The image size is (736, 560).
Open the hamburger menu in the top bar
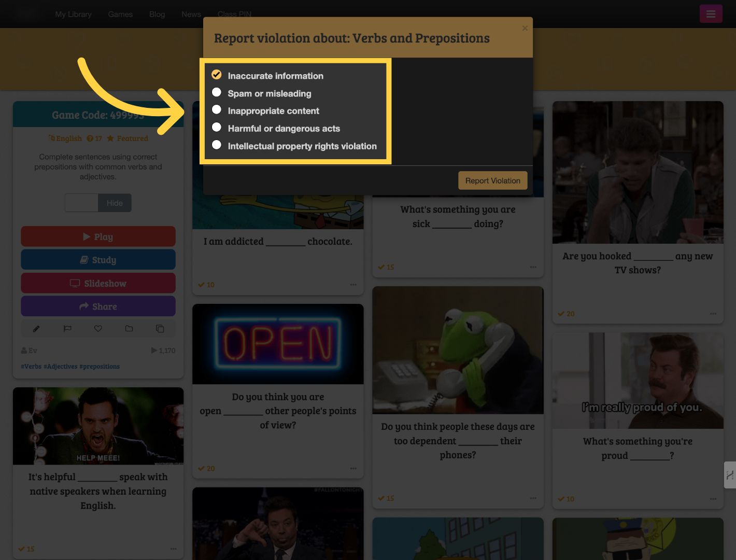tap(711, 14)
